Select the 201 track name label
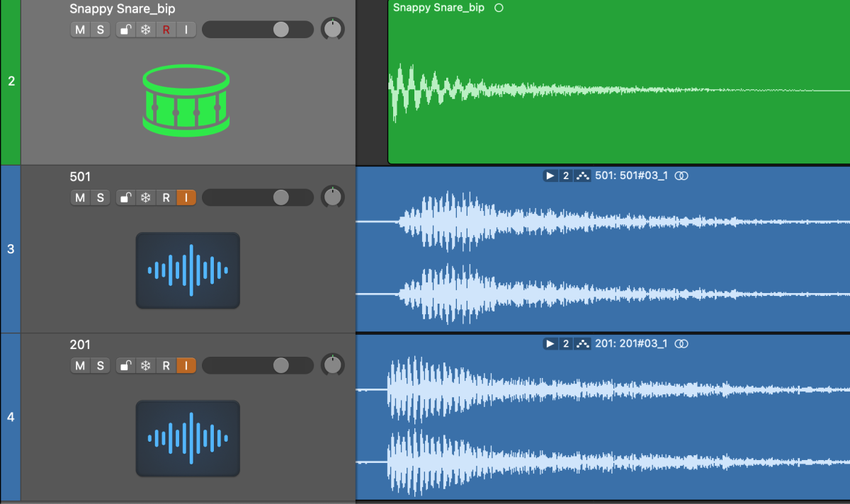Screen dimensions: 850x504 point(80,345)
